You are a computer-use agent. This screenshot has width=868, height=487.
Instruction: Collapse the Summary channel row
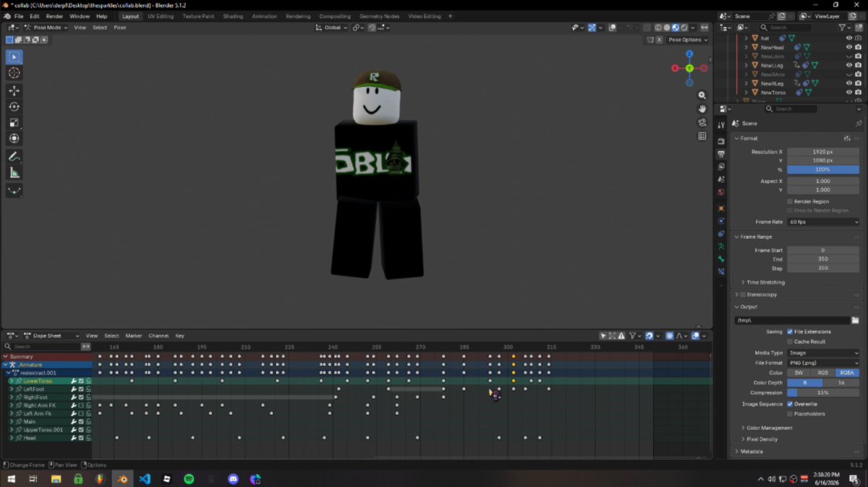tap(5, 356)
